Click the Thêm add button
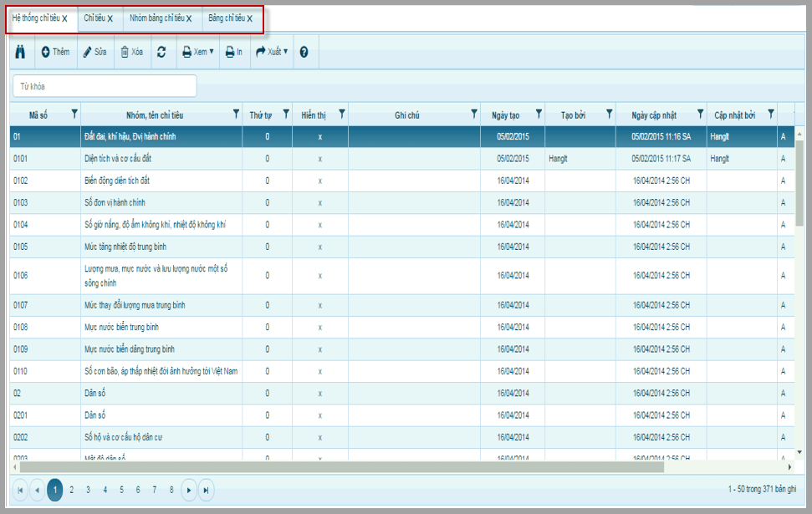 55,52
